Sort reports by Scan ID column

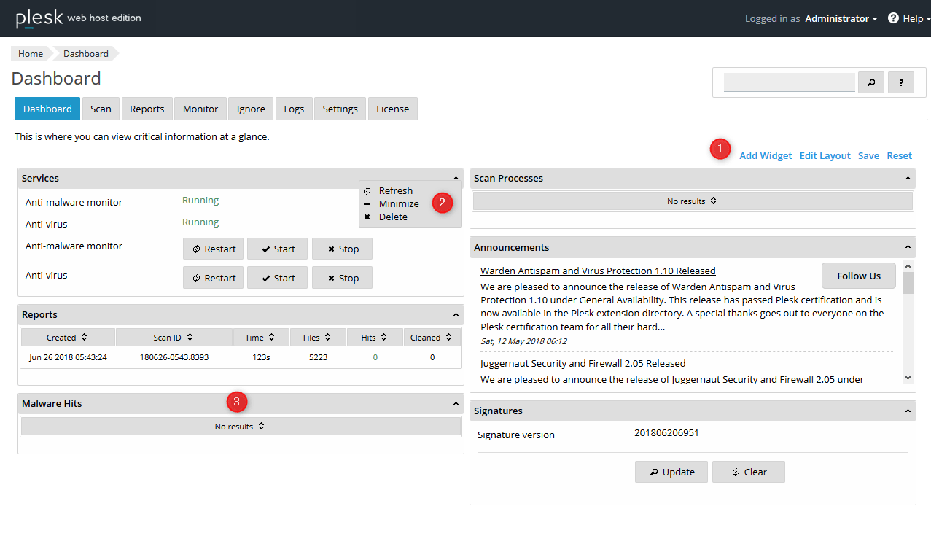[174, 337]
